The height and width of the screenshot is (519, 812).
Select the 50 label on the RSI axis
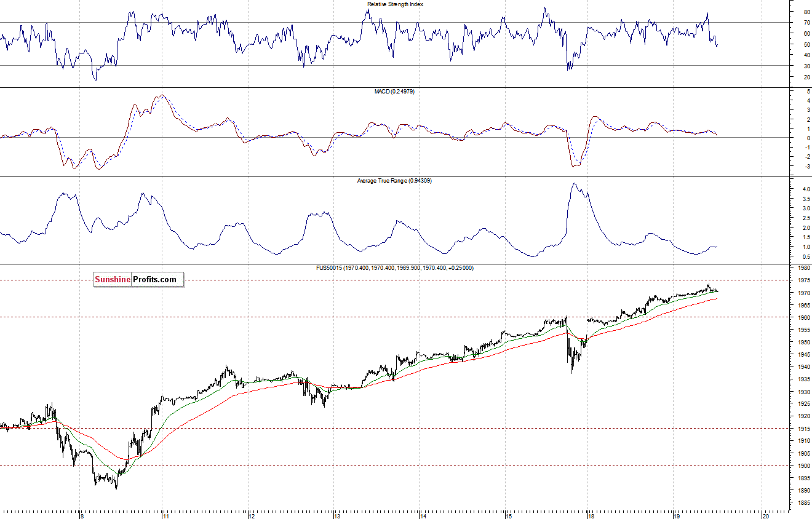coord(806,44)
